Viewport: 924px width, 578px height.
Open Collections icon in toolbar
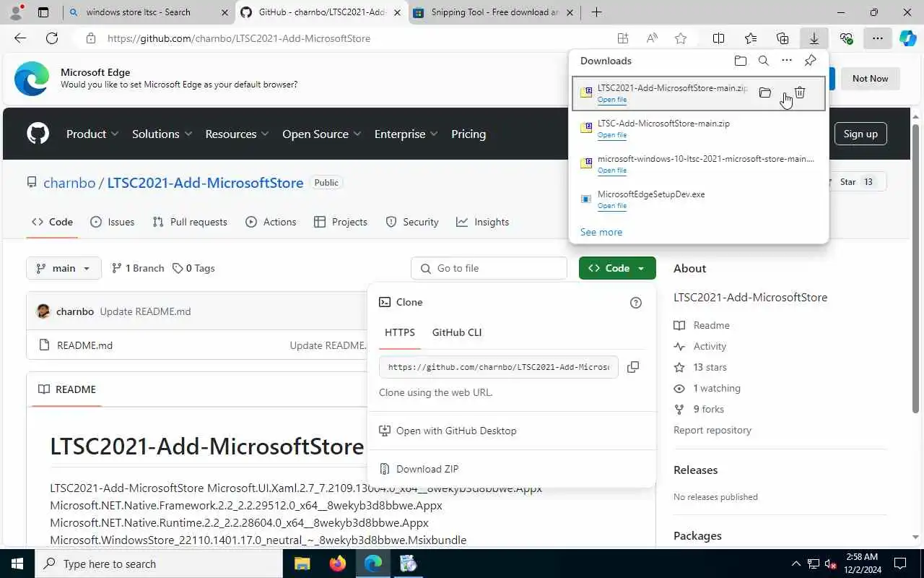click(x=783, y=38)
